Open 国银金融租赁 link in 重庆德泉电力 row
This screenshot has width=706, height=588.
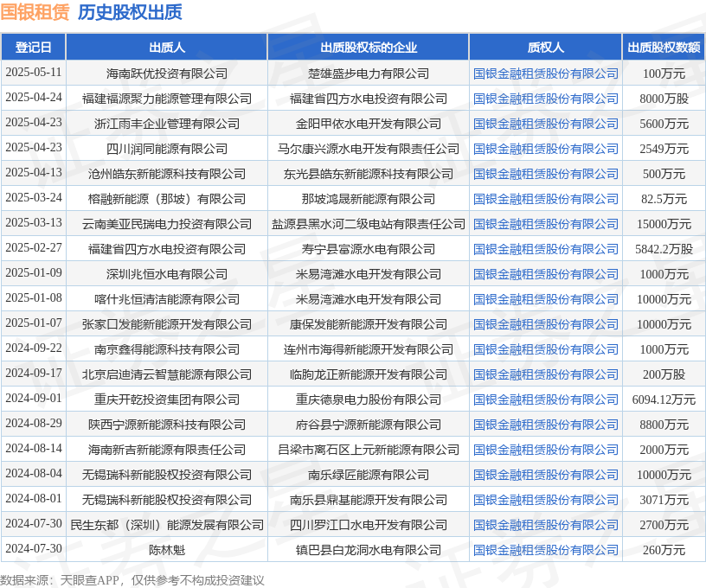tap(545, 399)
